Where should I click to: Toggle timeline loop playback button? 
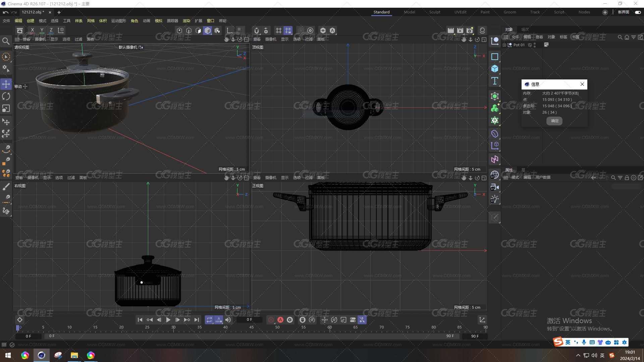(209, 320)
